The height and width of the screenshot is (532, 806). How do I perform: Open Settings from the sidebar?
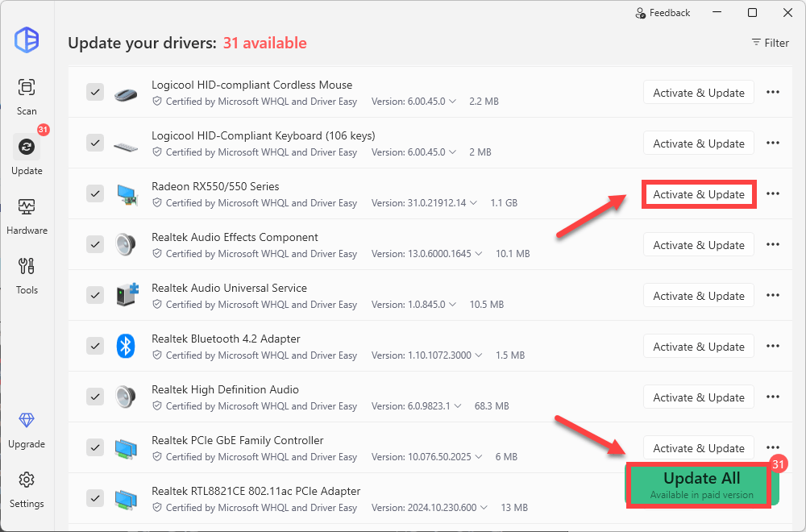pyautogui.click(x=27, y=488)
